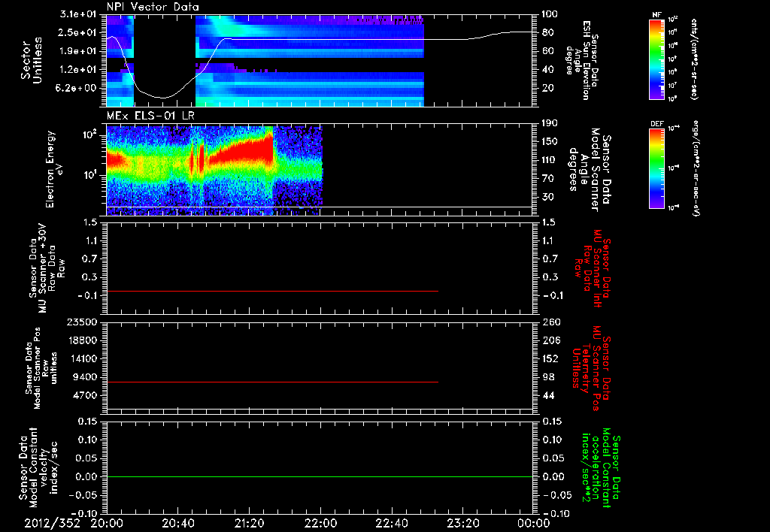Click the 'Electron Energy eV' axis label
This screenshot has height=532, width=770.
click(x=54, y=169)
